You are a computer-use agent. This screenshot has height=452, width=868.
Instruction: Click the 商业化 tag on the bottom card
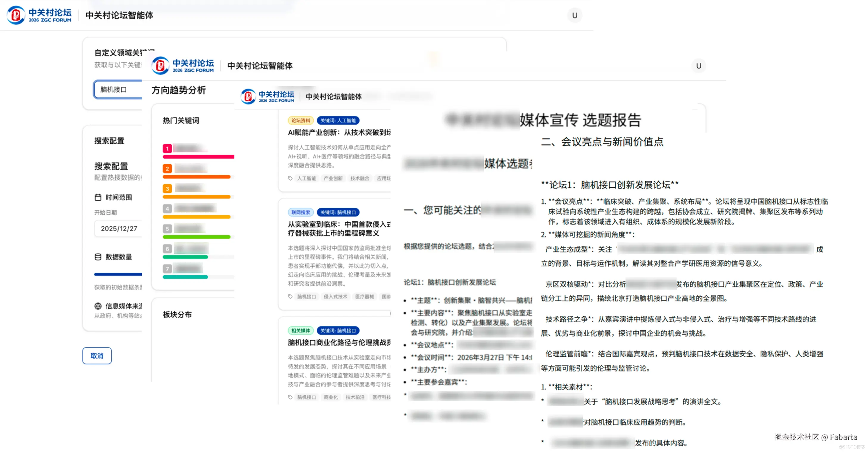[x=331, y=397]
